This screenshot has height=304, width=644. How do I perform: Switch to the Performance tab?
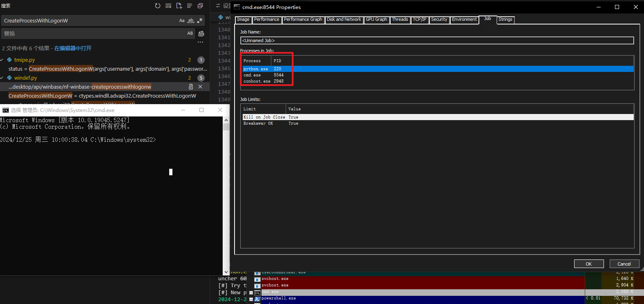coord(267,20)
